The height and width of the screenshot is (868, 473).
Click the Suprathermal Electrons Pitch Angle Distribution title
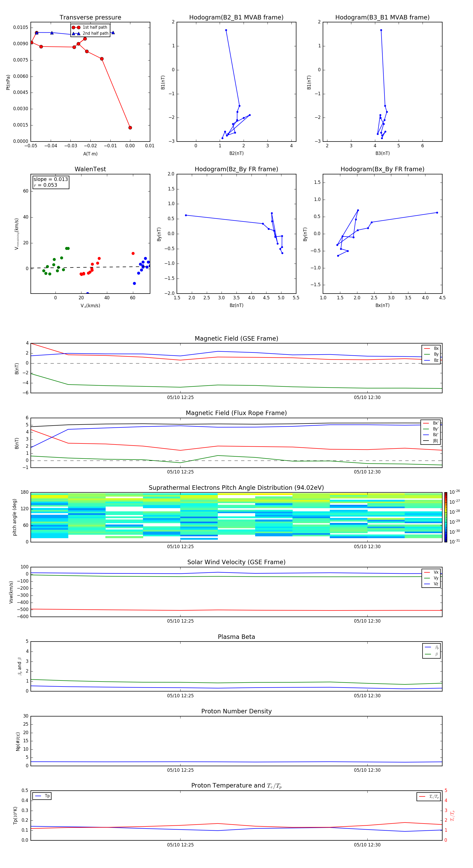[x=236, y=488]
